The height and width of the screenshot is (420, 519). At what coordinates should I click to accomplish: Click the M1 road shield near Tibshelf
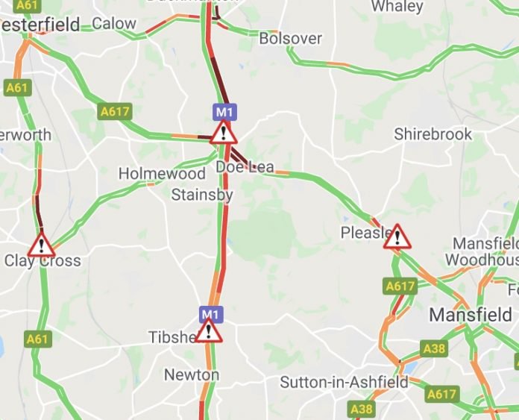click(x=211, y=313)
